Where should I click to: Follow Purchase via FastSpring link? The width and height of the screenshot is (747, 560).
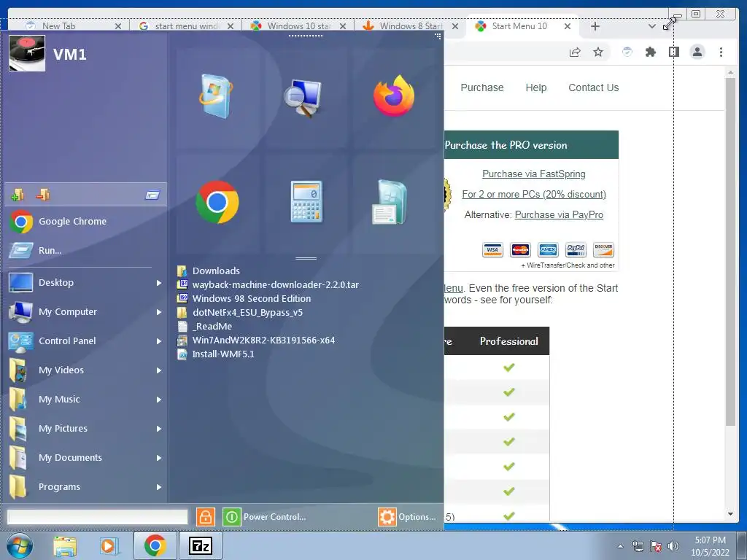tap(533, 174)
